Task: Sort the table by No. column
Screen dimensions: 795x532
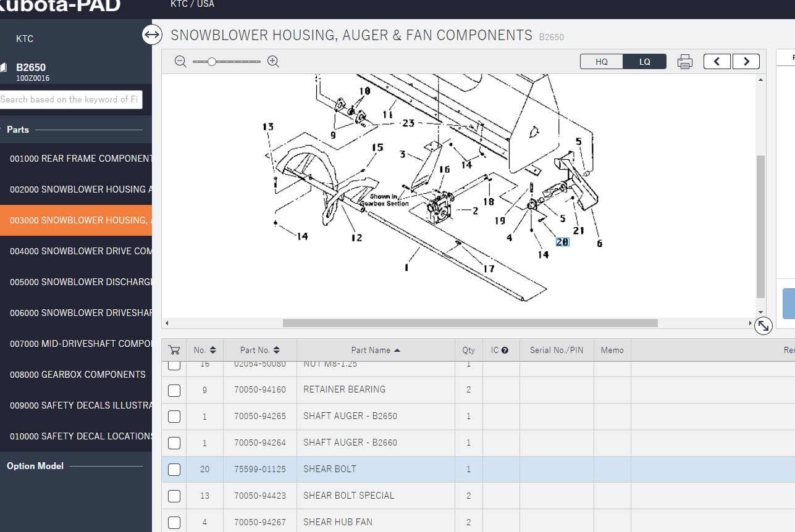Action: (x=204, y=350)
